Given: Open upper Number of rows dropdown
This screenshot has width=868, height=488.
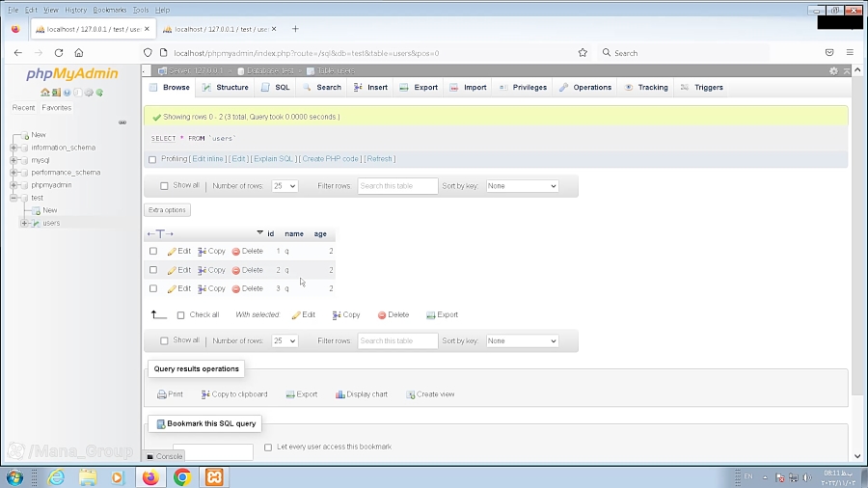Looking at the screenshot, I should coord(285,186).
